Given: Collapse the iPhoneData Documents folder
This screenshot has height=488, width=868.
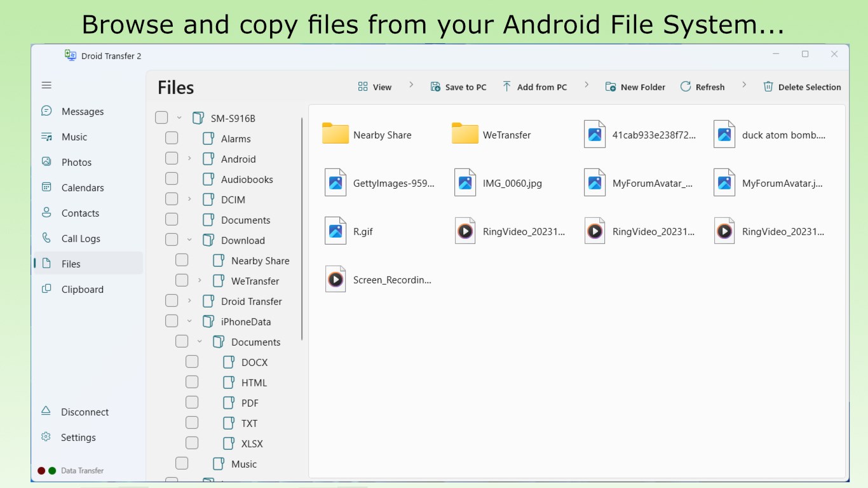Looking at the screenshot, I should tap(200, 341).
